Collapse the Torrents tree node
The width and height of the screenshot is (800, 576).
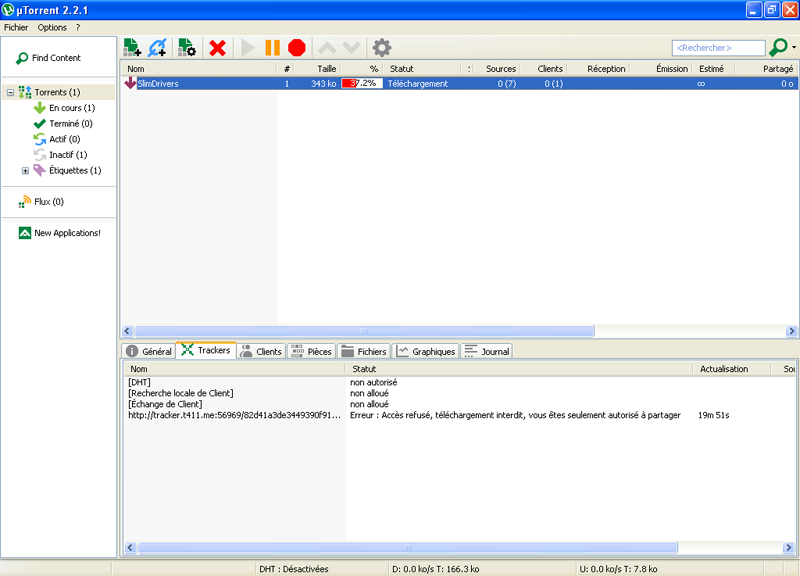[x=10, y=92]
